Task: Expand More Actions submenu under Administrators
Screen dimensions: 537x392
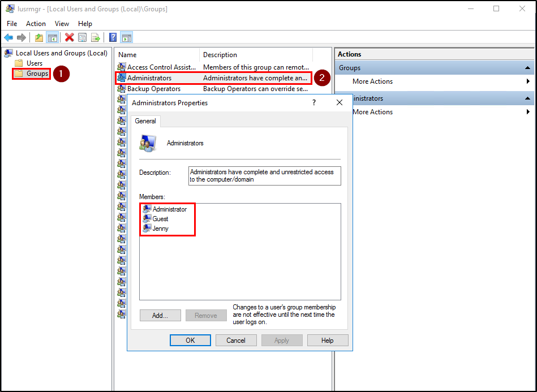Action: 527,112
